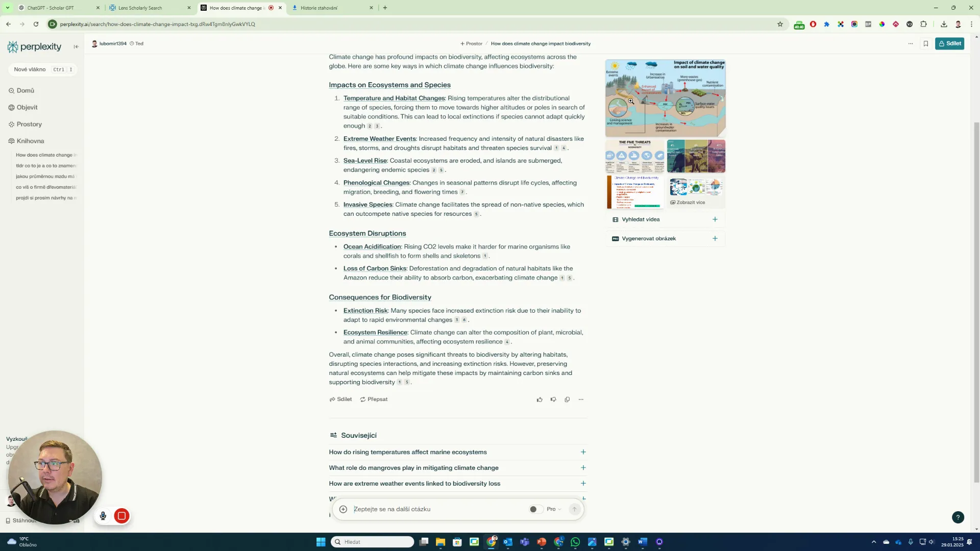Go back in browser history
980x551 pixels.
[9, 24]
